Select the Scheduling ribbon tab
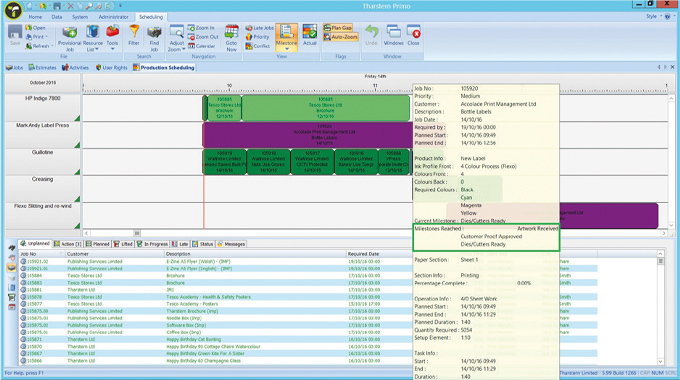 click(151, 17)
